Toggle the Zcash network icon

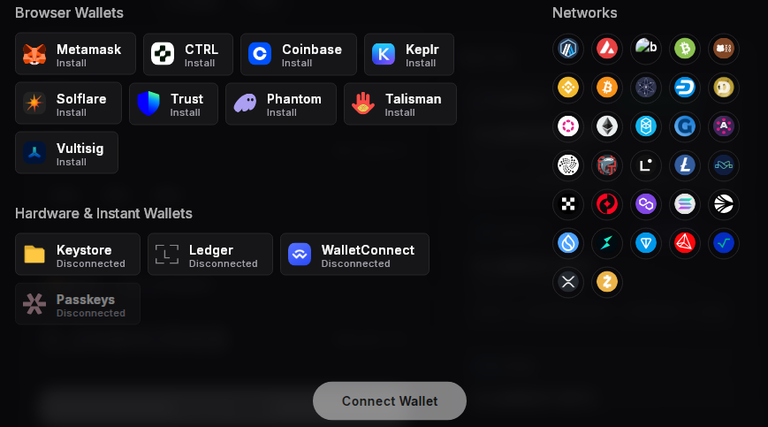pos(607,282)
